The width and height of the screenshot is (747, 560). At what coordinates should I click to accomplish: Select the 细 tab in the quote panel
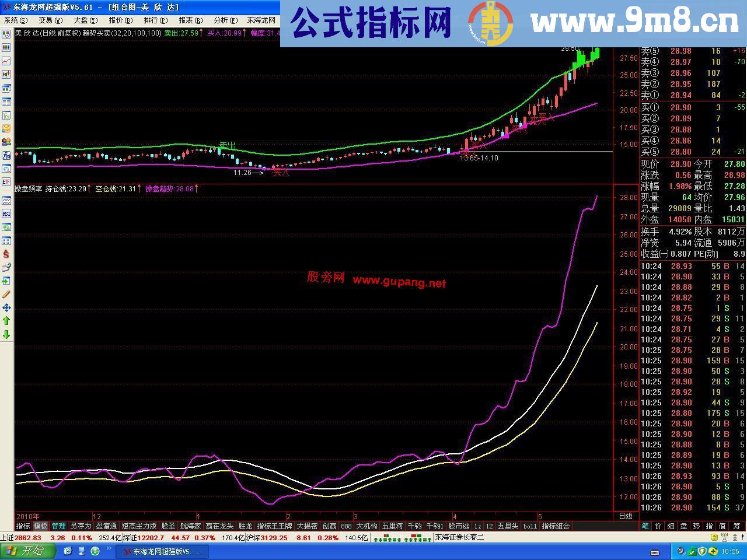click(x=671, y=526)
